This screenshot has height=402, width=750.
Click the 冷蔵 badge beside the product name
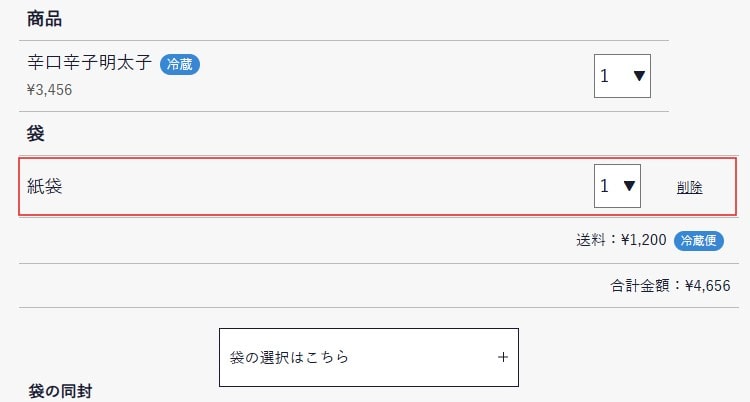click(x=180, y=65)
